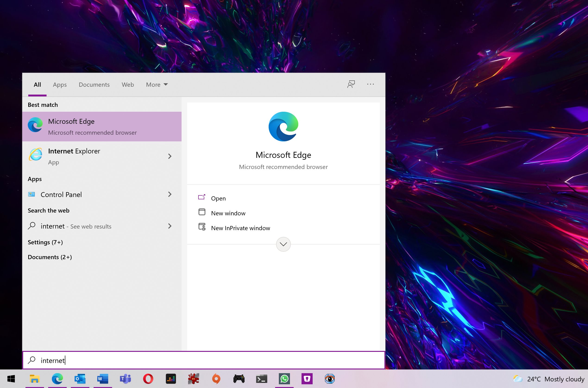Open the eye-shaped app icon in the taskbar
588x388 pixels.
click(330, 378)
